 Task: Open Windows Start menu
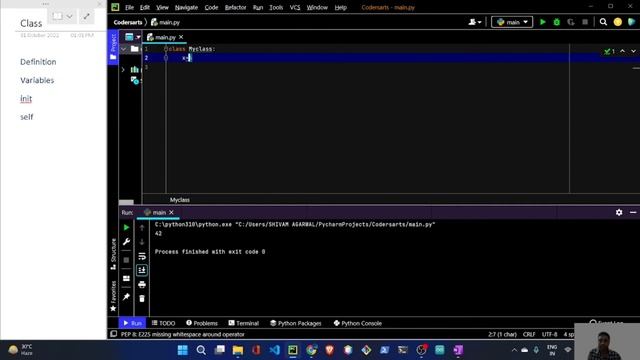[x=182, y=350]
